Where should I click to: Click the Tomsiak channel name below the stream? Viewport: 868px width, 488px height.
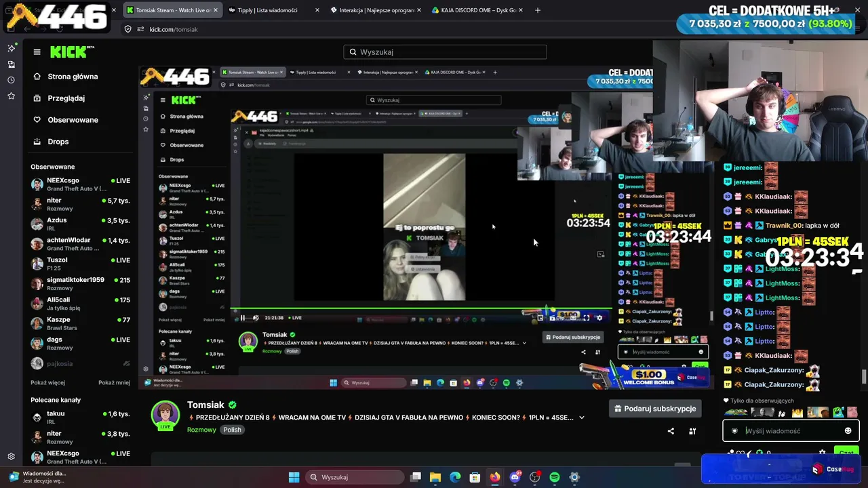click(205, 405)
